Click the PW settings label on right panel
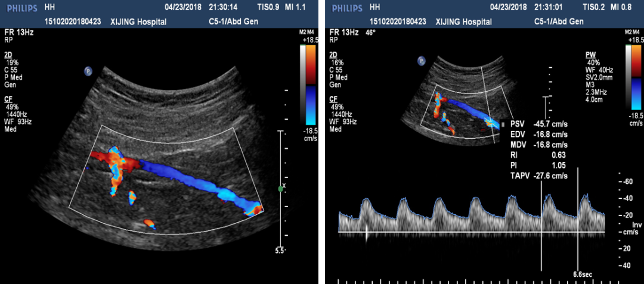This screenshot has width=644, height=284. pyautogui.click(x=591, y=54)
